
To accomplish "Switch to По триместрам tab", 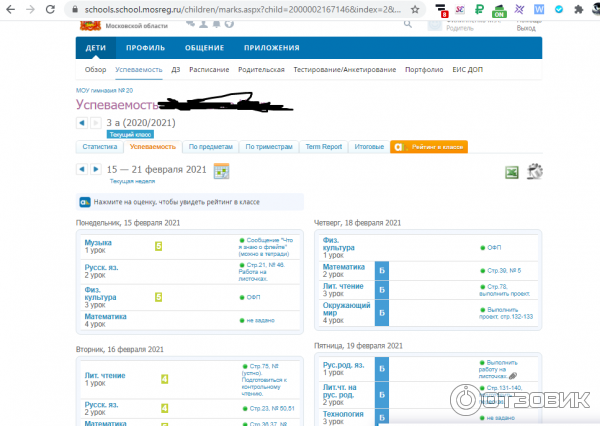I will coord(269,147).
